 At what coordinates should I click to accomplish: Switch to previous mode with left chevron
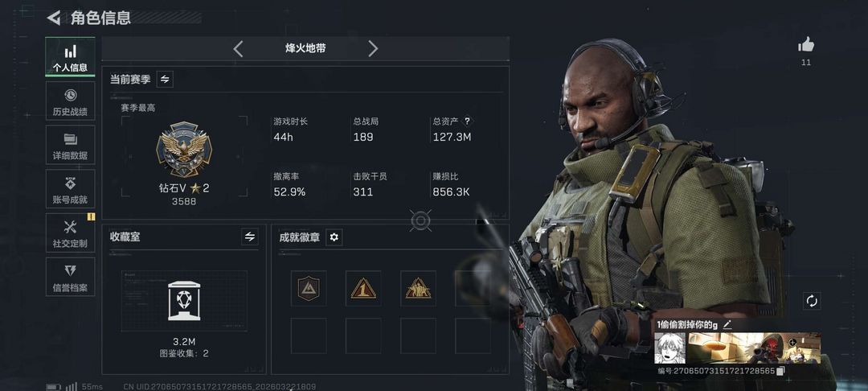238,49
